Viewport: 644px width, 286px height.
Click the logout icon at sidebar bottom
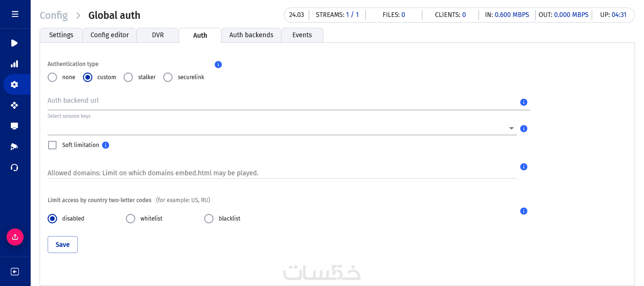tap(15, 271)
